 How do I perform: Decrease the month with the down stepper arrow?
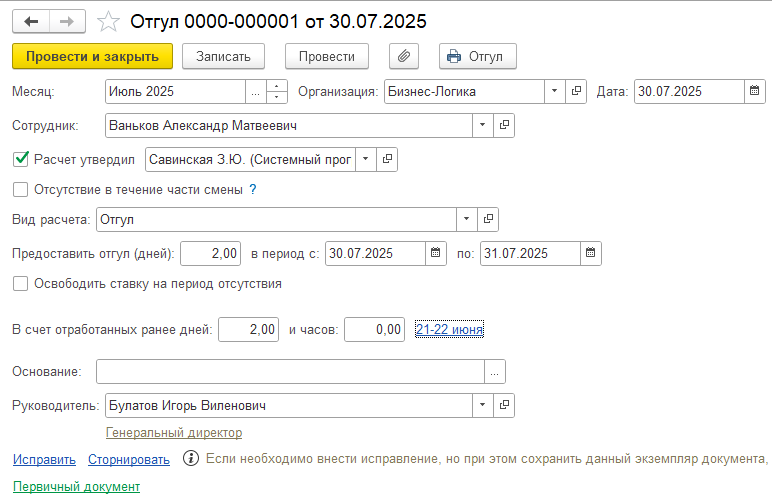coord(277,97)
